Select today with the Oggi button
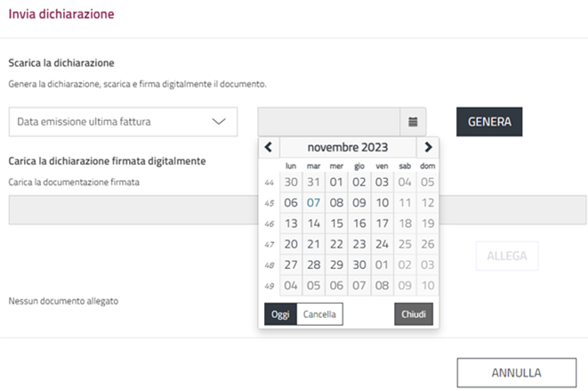The image size is (588, 391). click(x=280, y=314)
